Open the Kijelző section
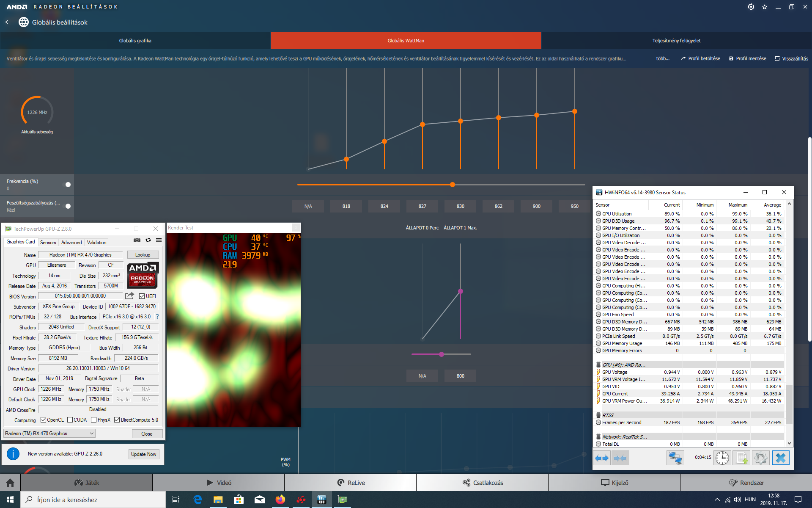This screenshot has width=812, height=508. tap(614, 483)
